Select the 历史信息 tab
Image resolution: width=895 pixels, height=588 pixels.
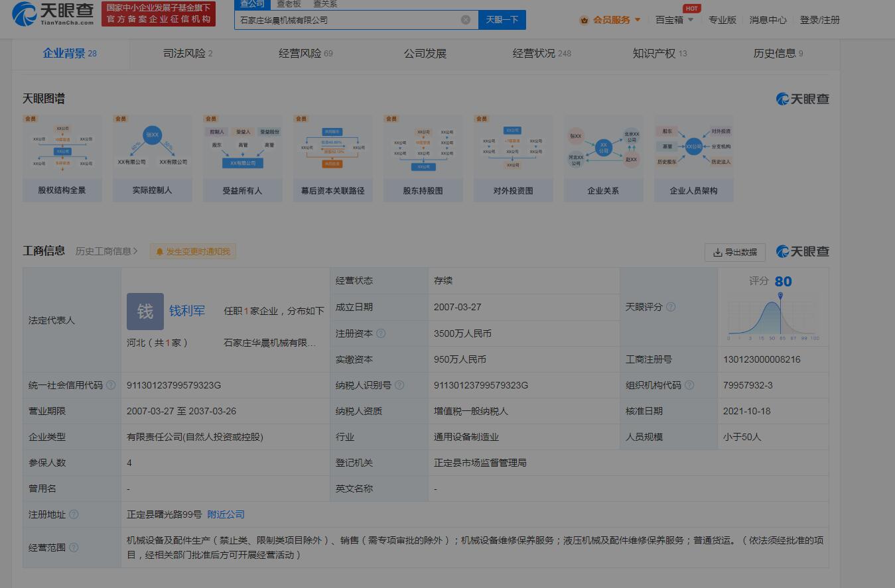(x=778, y=53)
